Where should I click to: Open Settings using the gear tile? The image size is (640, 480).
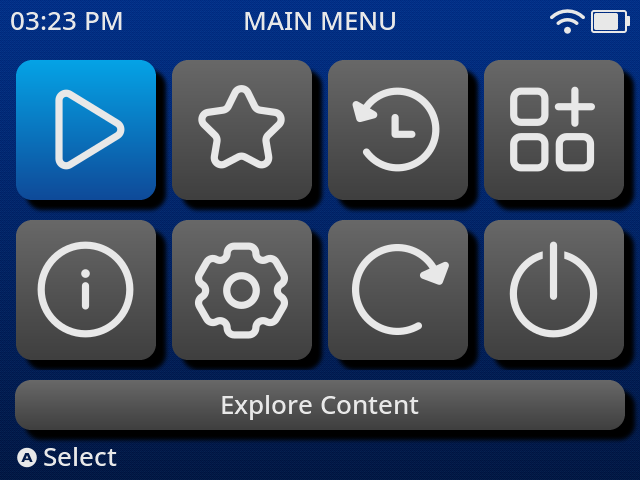[242, 290]
